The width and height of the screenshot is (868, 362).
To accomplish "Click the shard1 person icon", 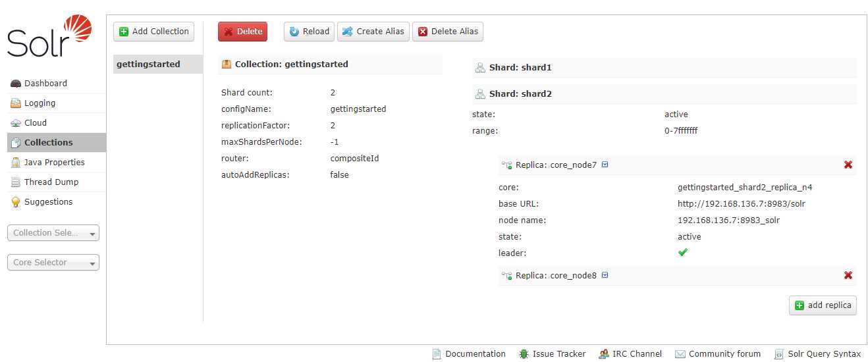I will (481, 68).
